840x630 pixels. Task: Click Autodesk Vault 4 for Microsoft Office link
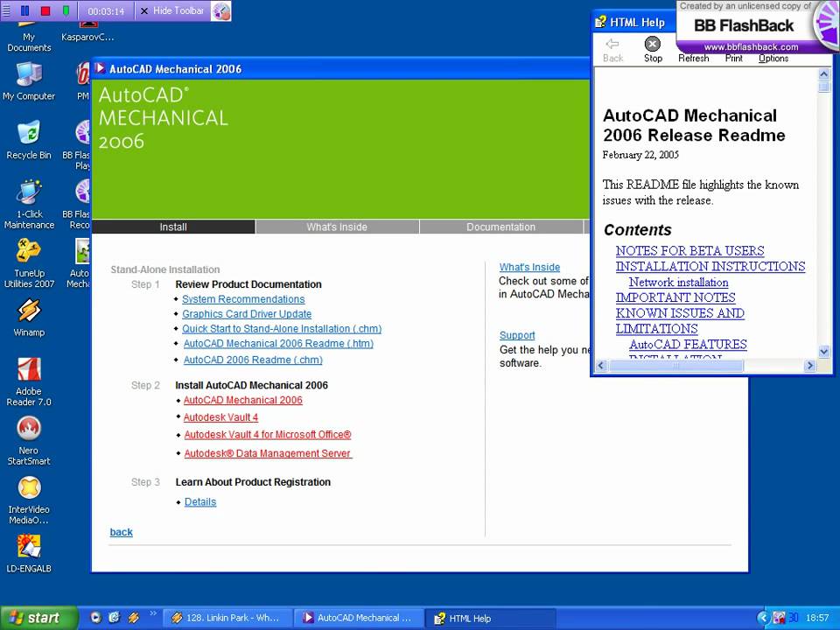click(x=268, y=435)
